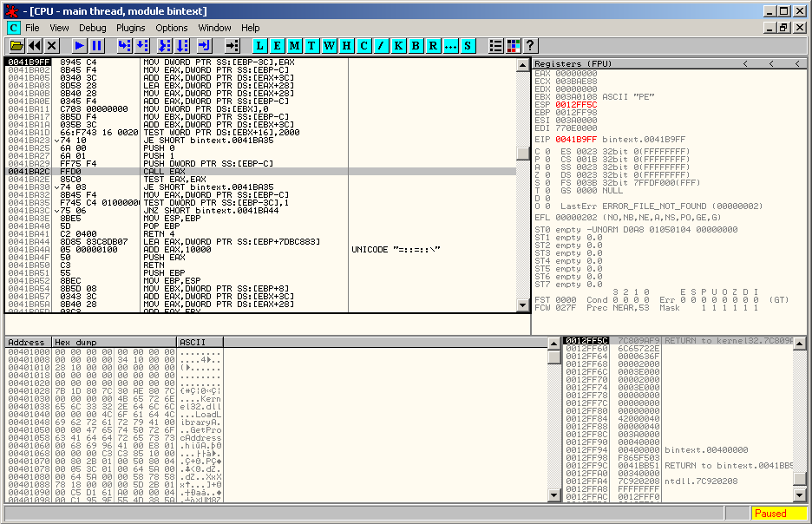Show Executable modules (E button)

278,45
